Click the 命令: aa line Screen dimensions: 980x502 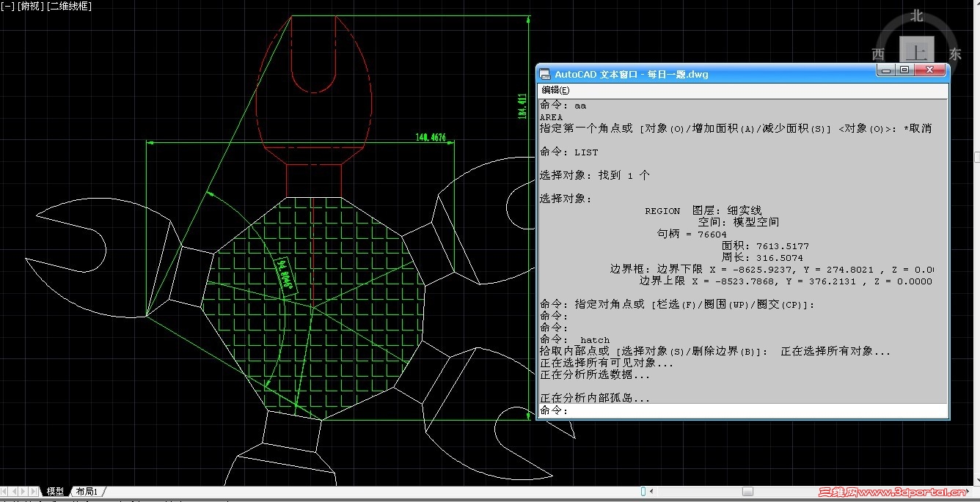click(x=563, y=106)
